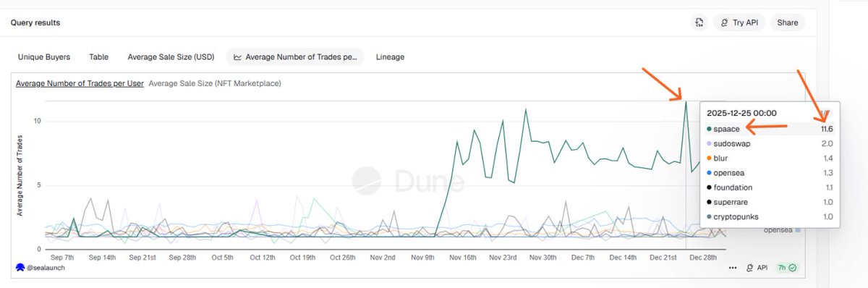The width and height of the screenshot is (868, 288).
Task: Click the 2025-12-25 00:00 tooltip date
Action: (742, 113)
